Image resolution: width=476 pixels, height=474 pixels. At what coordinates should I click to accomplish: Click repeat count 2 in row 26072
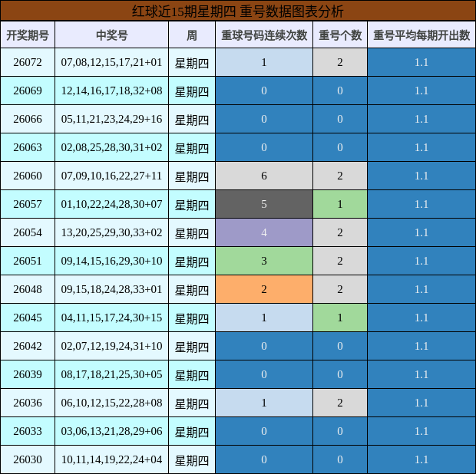click(340, 62)
